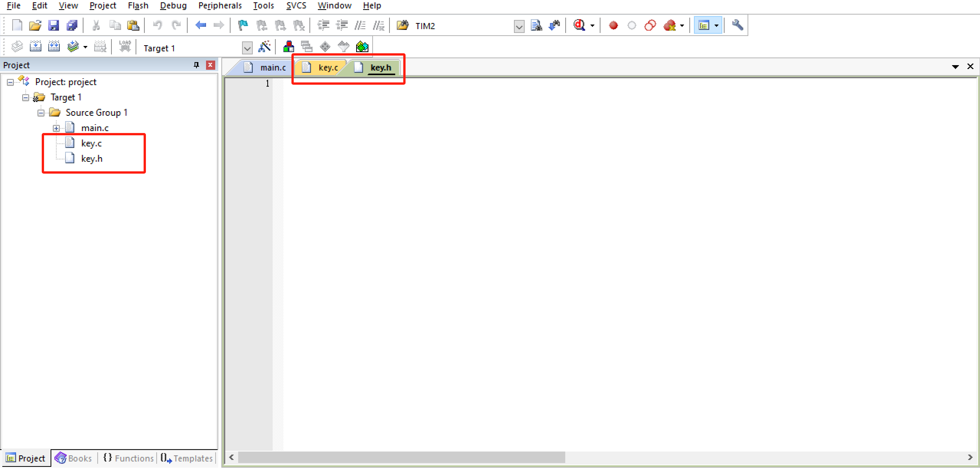980x468 pixels.
Task: Start debug session magnifier icon
Action: (x=579, y=26)
